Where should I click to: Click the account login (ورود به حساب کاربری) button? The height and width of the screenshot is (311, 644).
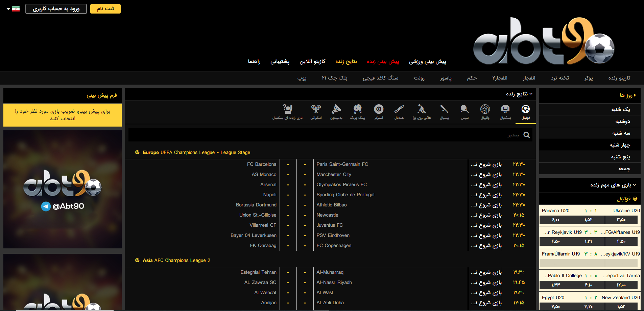pos(56,9)
